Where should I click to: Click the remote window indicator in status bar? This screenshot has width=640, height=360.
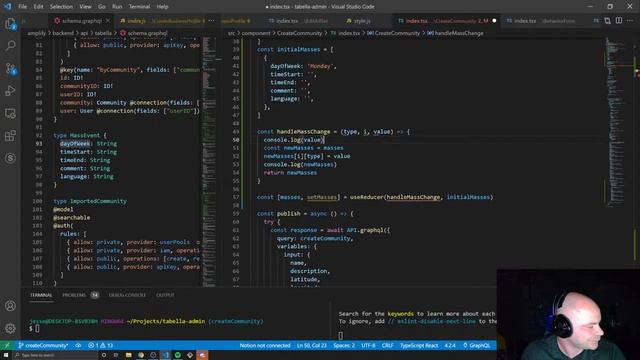pos(7,345)
